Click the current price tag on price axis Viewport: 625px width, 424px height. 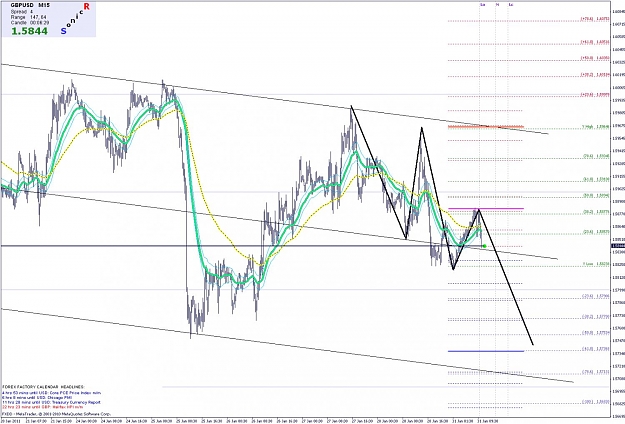tap(618, 246)
